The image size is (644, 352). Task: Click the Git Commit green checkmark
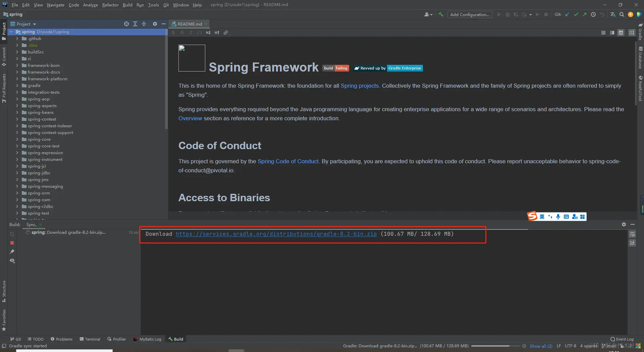(576, 14)
